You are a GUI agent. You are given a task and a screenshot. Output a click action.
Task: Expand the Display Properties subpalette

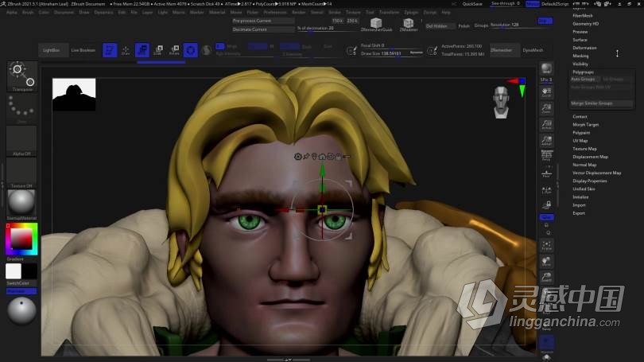coord(590,181)
